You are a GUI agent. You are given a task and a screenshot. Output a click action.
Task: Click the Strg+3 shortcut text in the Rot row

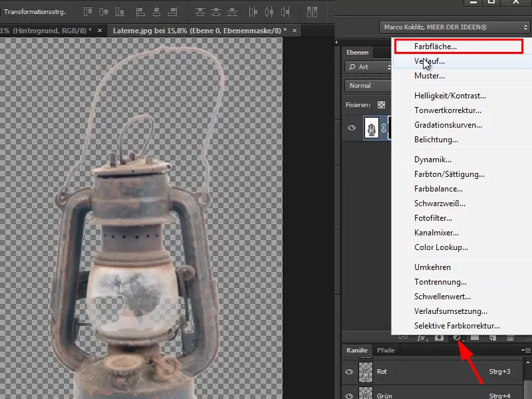click(499, 372)
